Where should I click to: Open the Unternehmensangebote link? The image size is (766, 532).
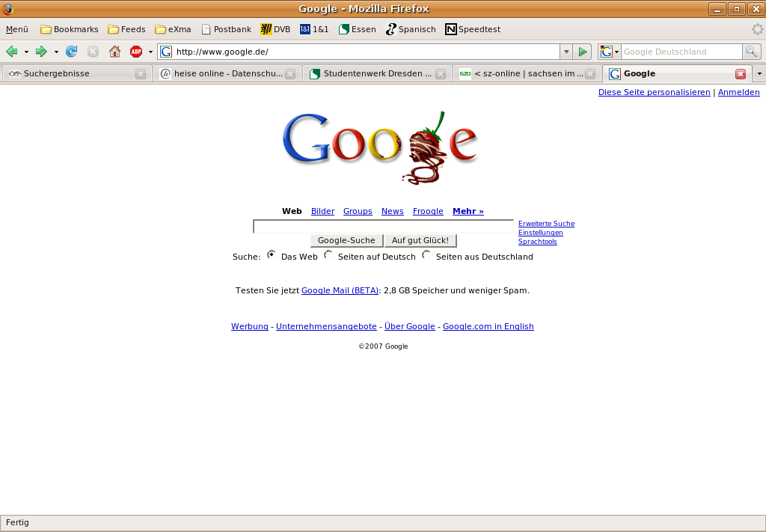[x=326, y=326]
